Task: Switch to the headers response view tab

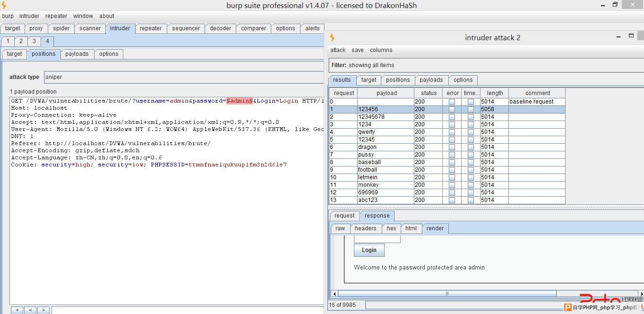Action: (366, 228)
